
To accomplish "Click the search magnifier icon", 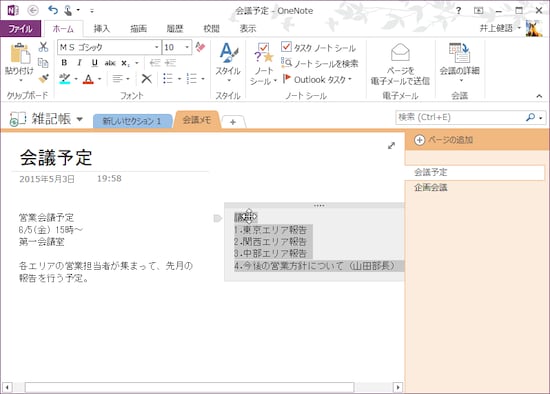I will pyautogui.click(x=531, y=117).
